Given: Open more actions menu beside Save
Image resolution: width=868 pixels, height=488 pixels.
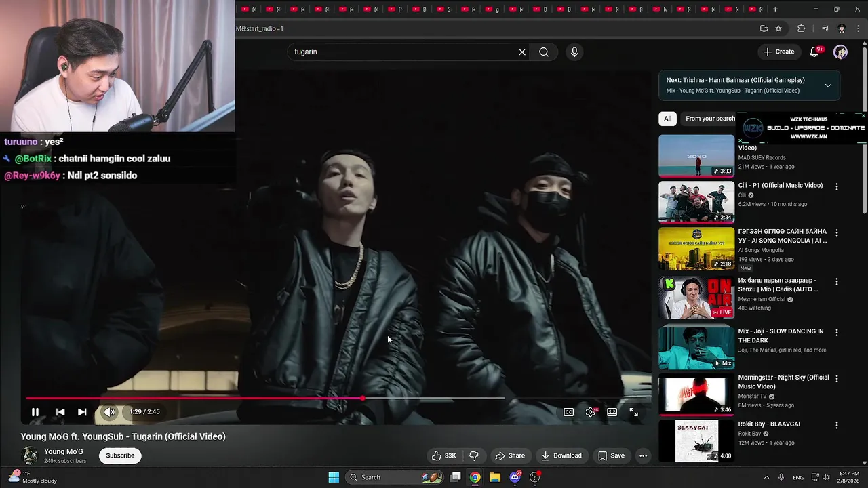Looking at the screenshot, I should [643, 455].
